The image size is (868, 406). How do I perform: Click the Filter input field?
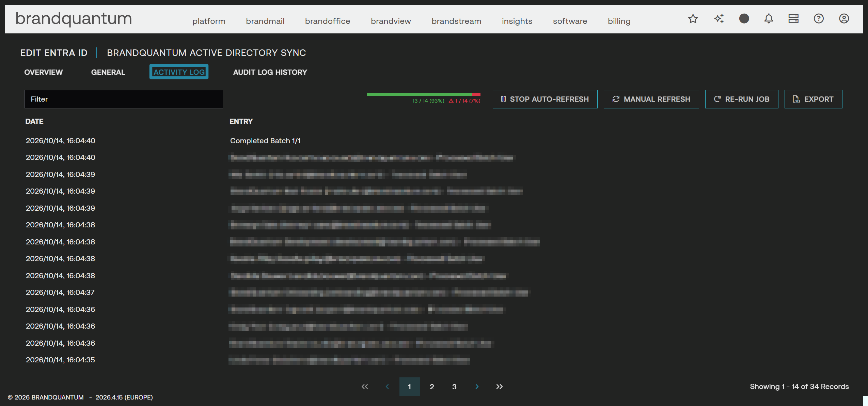124,99
